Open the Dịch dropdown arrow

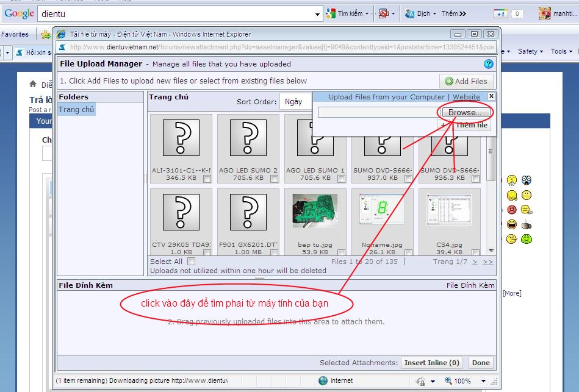[x=434, y=13]
